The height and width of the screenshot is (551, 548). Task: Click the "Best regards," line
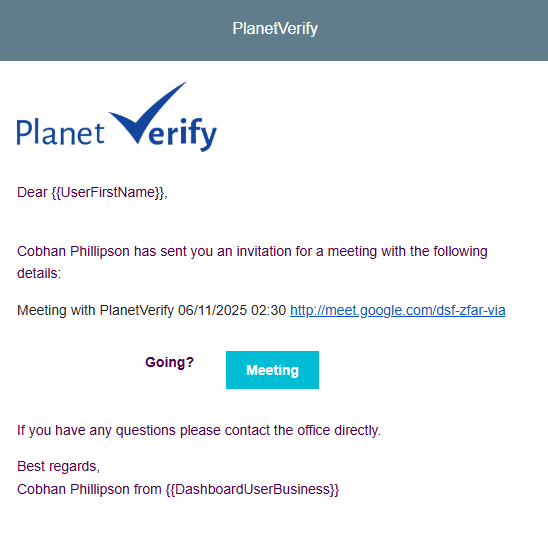(x=58, y=466)
